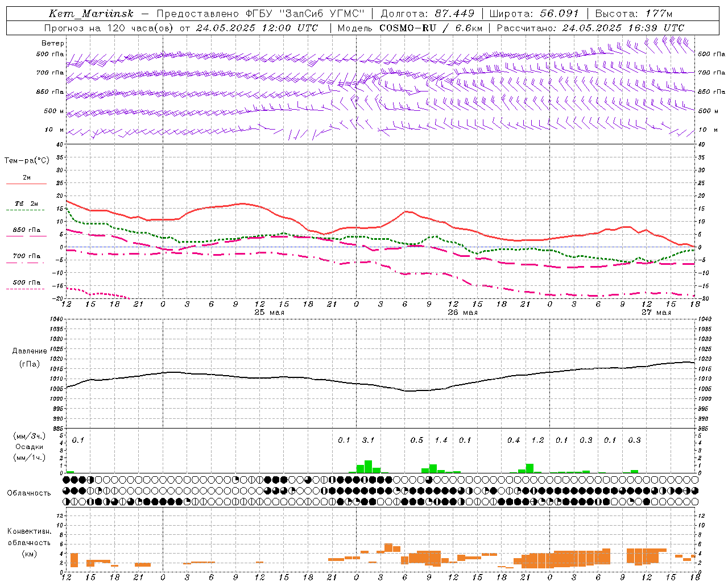This screenshot has width=728, height=582.
Task: Click the '500 м' wind level label on left
Action: (54, 111)
